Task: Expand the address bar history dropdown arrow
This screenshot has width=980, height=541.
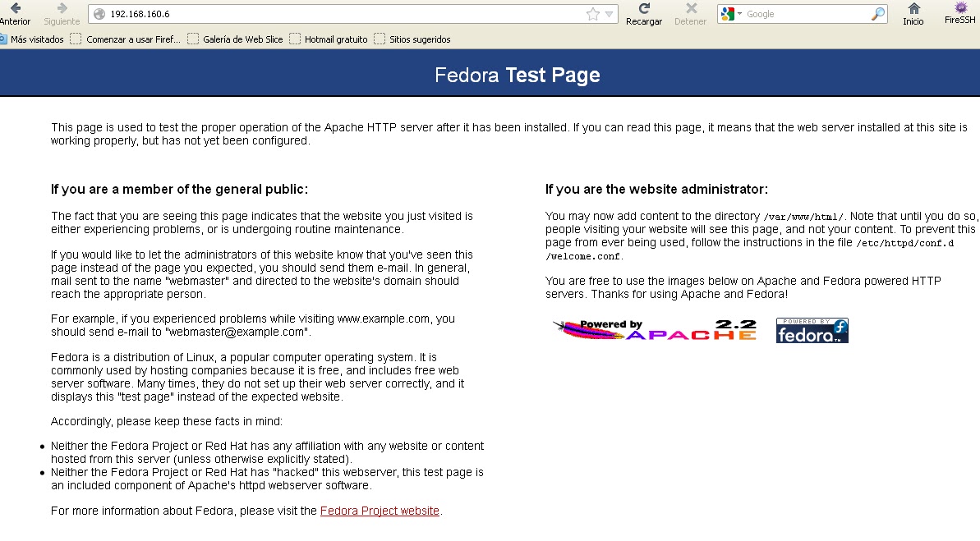Action: [x=609, y=14]
